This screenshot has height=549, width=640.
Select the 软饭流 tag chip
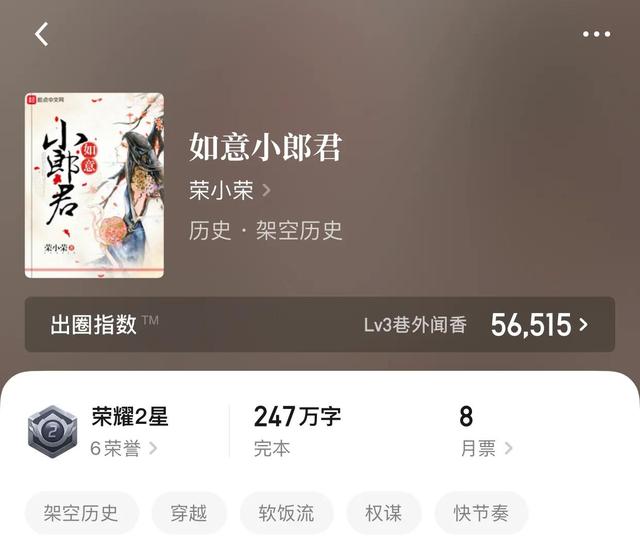[286, 513]
